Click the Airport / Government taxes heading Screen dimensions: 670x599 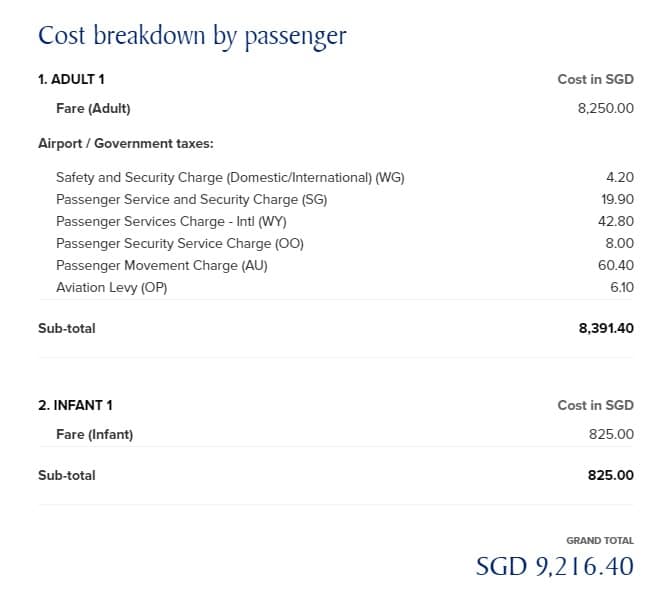(x=126, y=143)
